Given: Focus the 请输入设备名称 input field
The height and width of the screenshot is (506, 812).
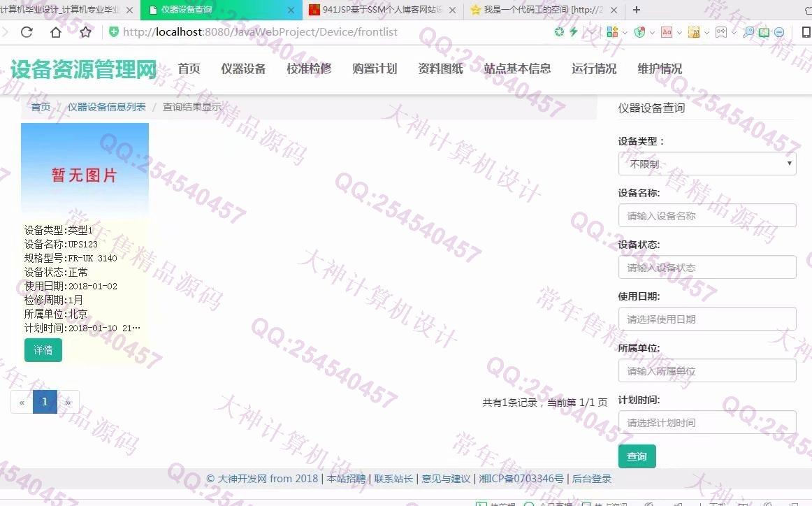Looking at the screenshot, I should (x=707, y=215).
